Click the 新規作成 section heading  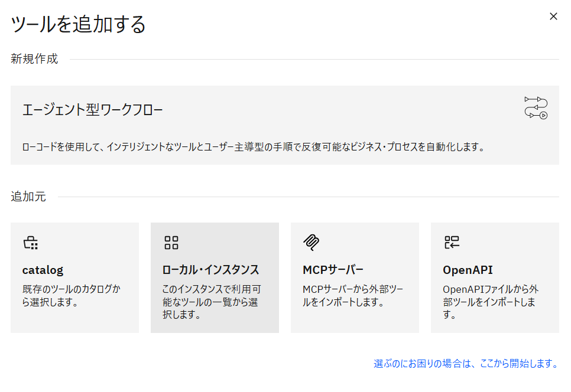[x=34, y=59]
